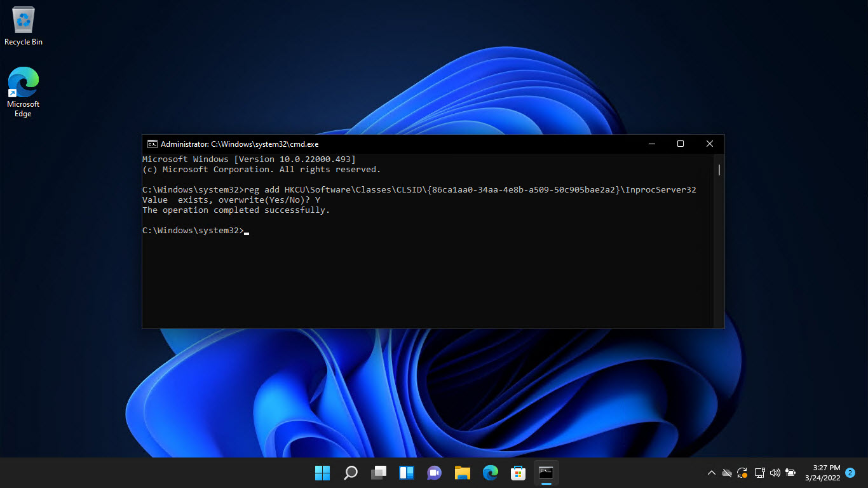Click the command prompt input line
Image resolution: width=868 pixels, height=488 pixels.
[x=248, y=230]
